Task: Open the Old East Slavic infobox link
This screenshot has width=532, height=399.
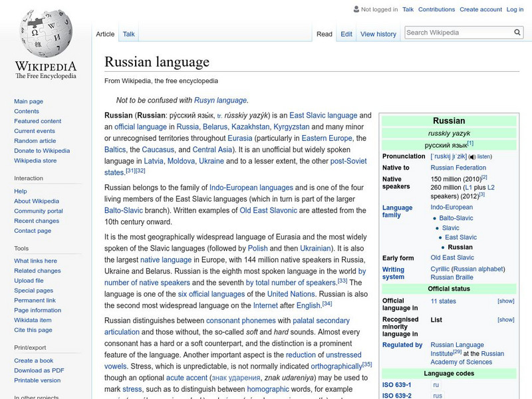Action: click(x=452, y=257)
